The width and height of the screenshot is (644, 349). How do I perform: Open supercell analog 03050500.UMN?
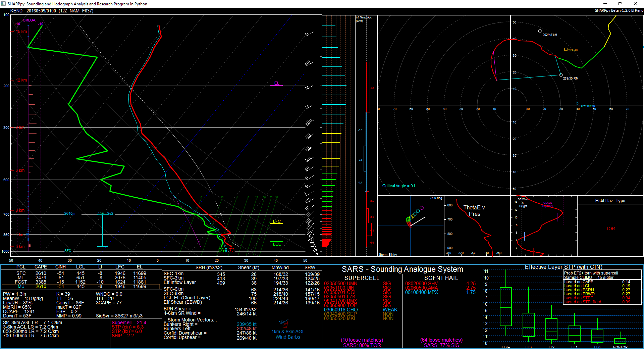(x=340, y=284)
